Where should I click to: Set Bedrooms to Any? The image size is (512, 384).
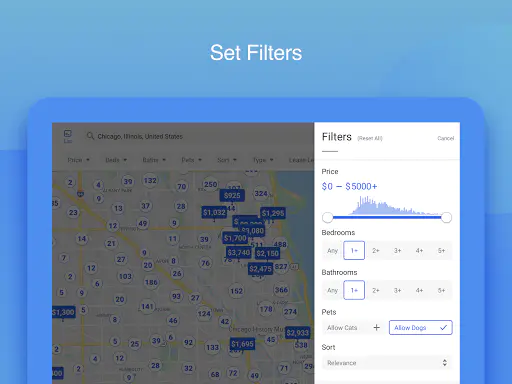pos(332,250)
